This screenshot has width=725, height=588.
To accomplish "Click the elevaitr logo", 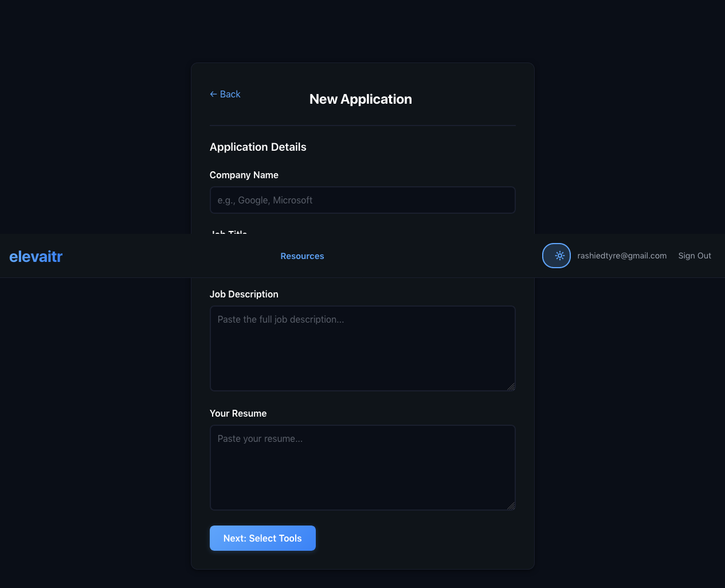I will [x=36, y=256].
